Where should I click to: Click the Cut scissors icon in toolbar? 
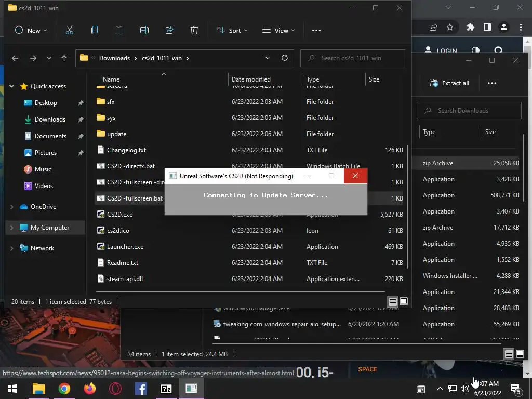(69, 30)
